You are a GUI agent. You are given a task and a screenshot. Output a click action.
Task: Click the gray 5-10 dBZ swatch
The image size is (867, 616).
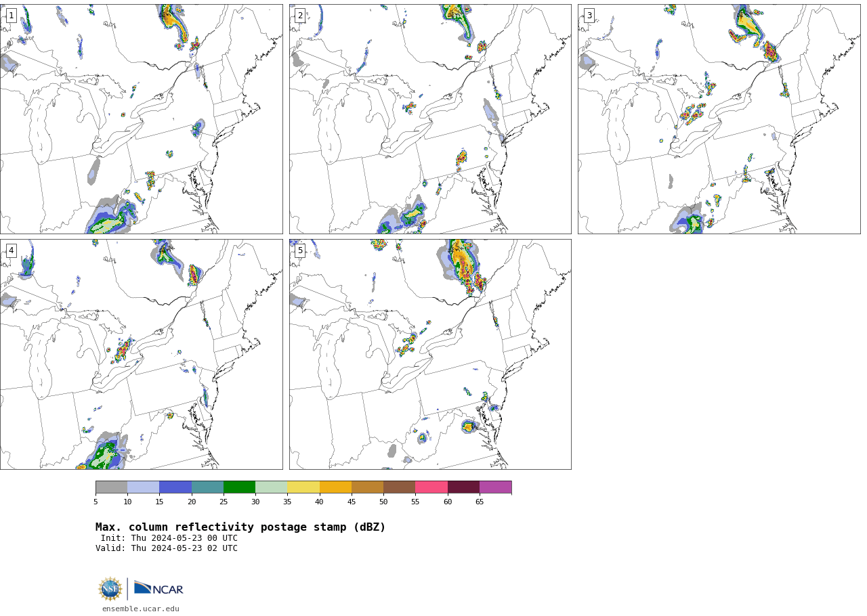[x=111, y=487]
